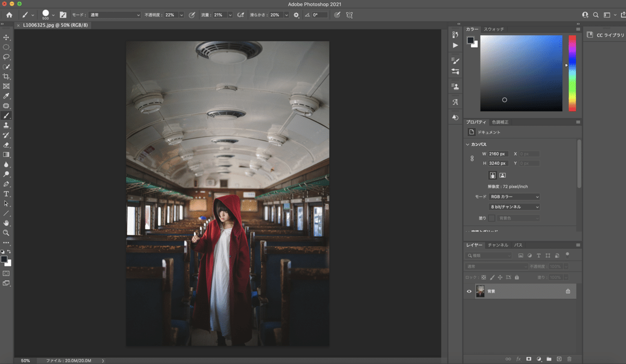Open the RGB カラー mode dropdown
626x364 pixels.
pos(514,197)
